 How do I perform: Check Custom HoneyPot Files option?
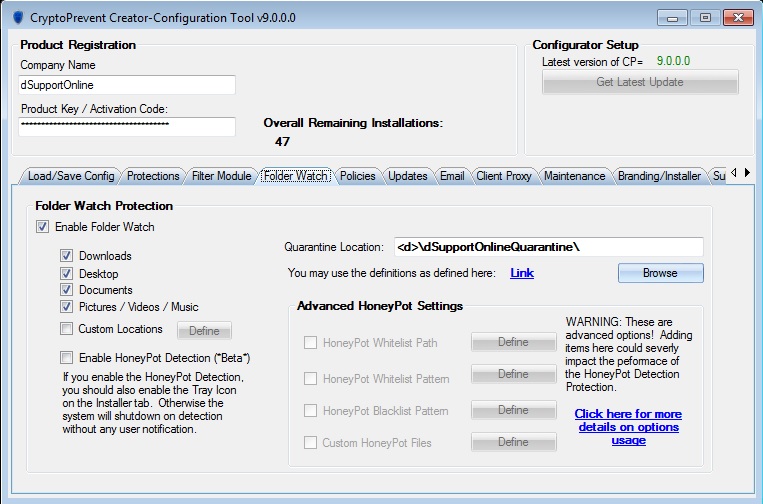(310, 443)
